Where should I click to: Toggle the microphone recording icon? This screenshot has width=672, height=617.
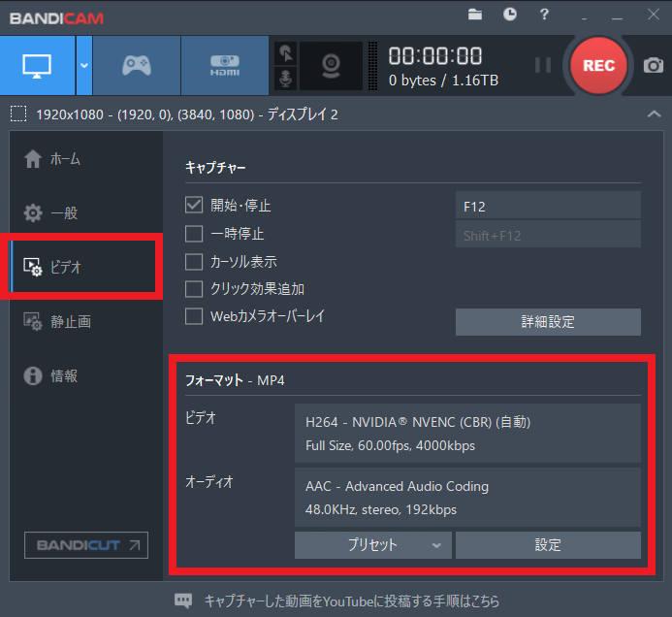point(285,79)
